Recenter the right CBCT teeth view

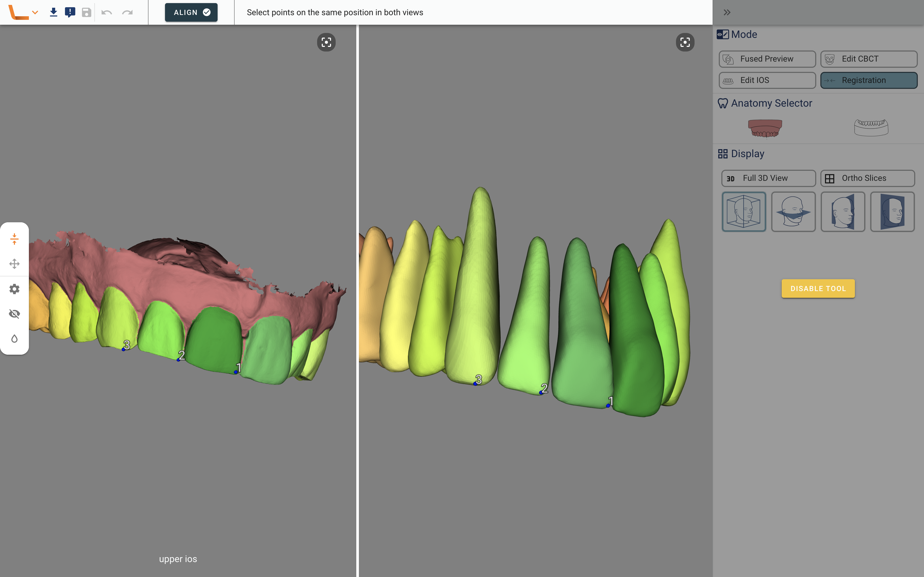click(x=685, y=42)
